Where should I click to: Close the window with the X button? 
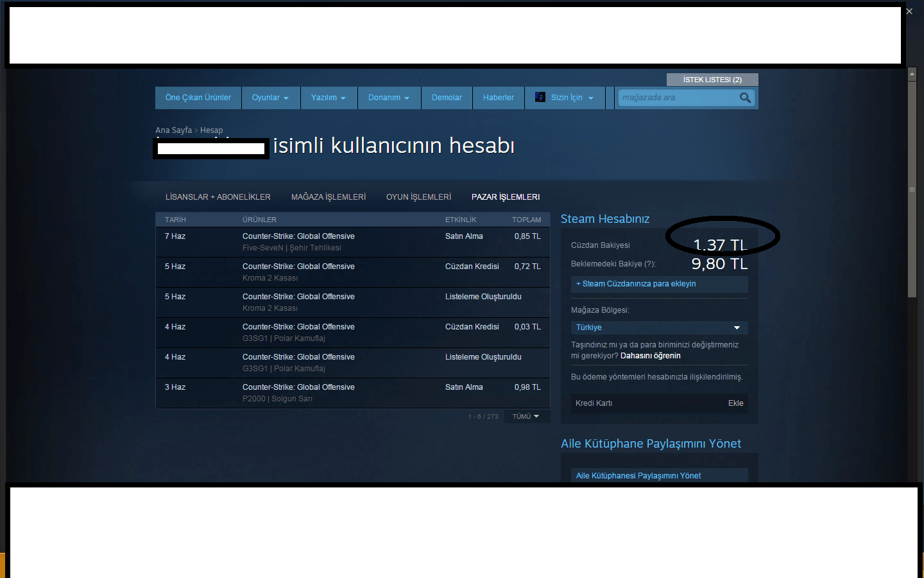[x=909, y=11]
